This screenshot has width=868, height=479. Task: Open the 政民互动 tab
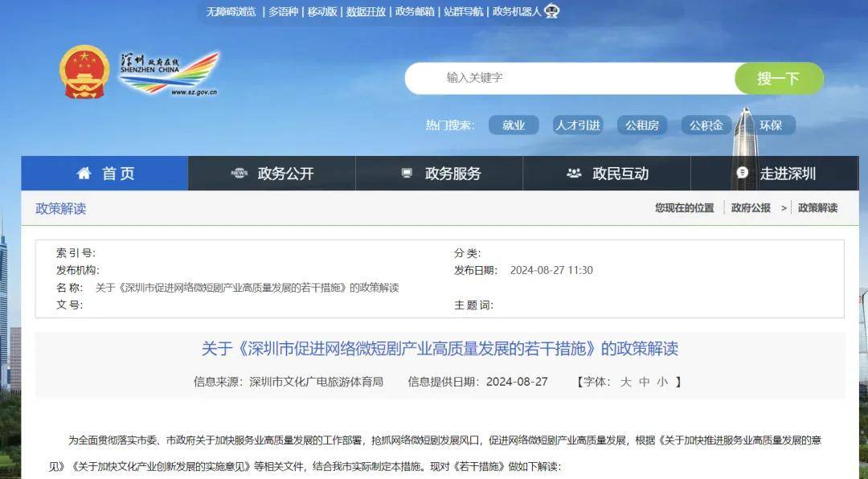tap(607, 174)
